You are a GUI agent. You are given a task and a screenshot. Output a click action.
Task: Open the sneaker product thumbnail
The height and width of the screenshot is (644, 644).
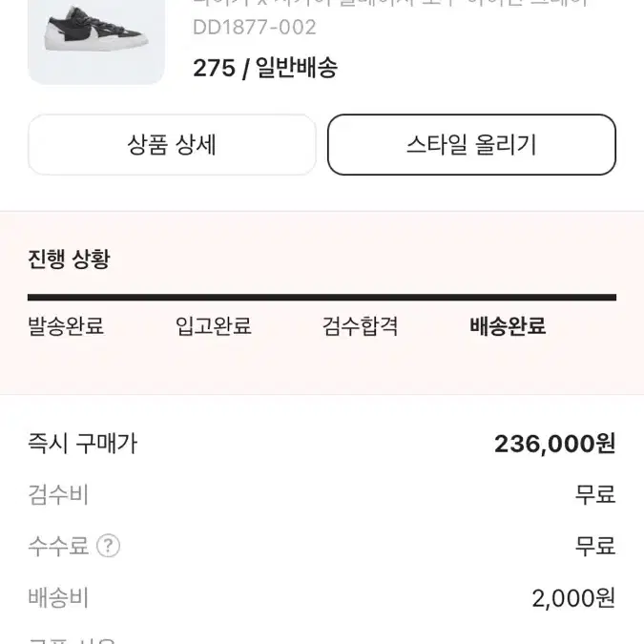pyautogui.click(x=96, y=41)
